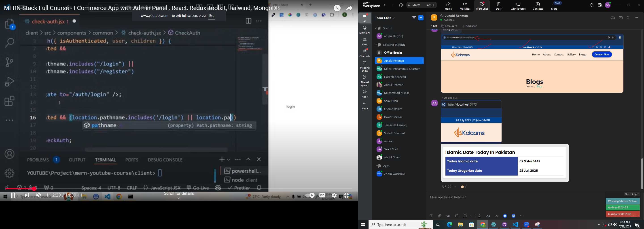
Task: Open Zoom Contacts tab
Action: [538, 6]
